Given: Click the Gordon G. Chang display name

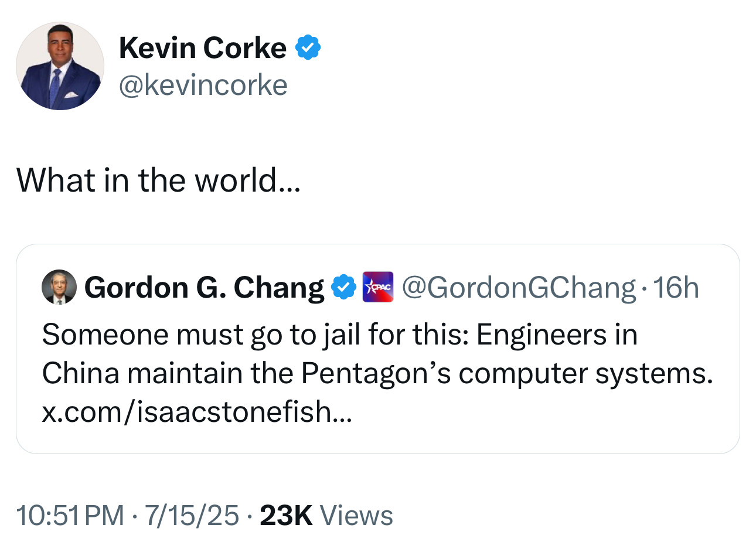Looking at the screenshot, I should (204, 288).
